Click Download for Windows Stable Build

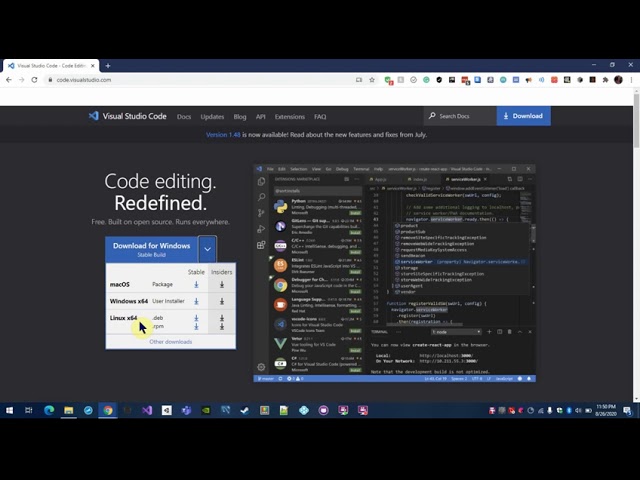(151, 249)
